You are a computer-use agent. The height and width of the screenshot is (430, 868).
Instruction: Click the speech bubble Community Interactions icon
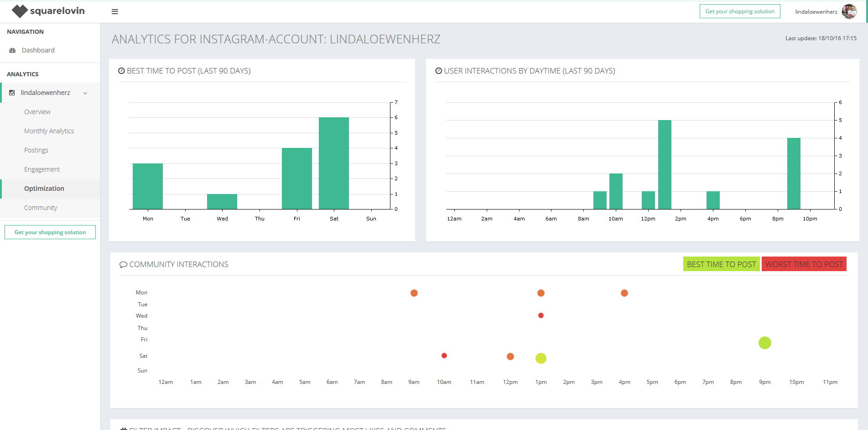tap(123, 265)
